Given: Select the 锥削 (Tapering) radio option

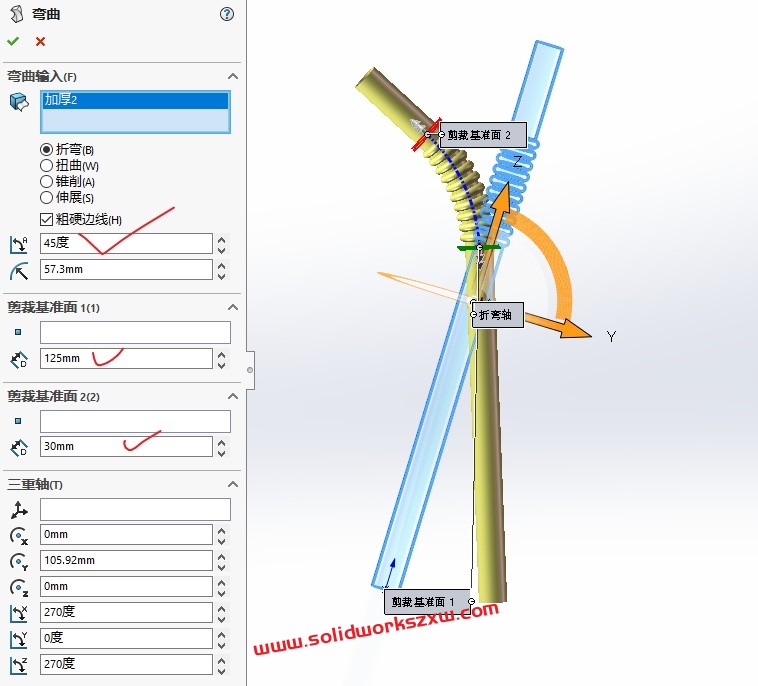Looking at the screenshot, I should (46, 181).
